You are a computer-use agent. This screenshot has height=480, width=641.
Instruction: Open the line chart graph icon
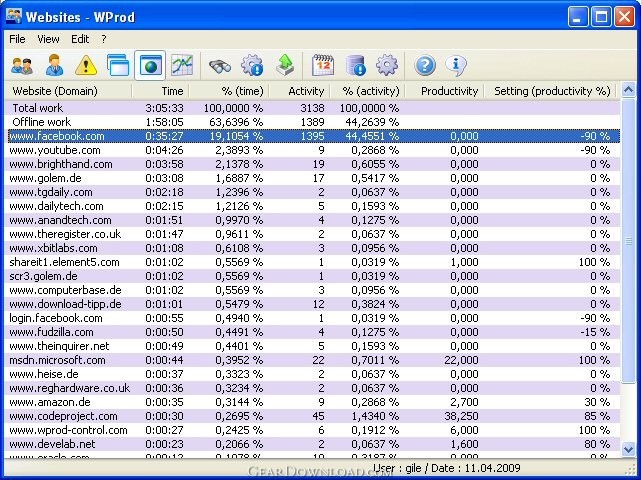tap(182, 65)
